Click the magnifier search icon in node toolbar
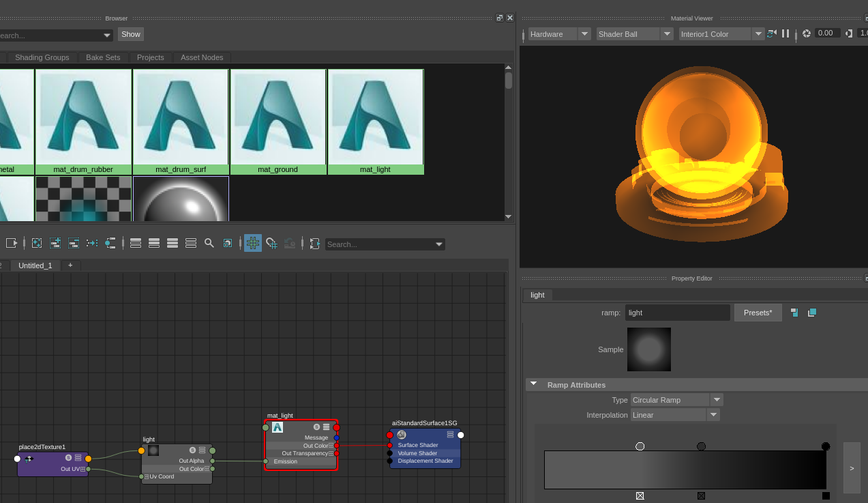The width and height of the screenshot is (868, 503). (x=209, y=243)
